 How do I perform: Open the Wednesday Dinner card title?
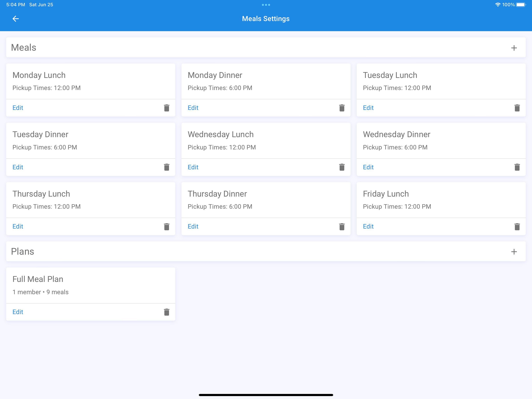[396, 134]
